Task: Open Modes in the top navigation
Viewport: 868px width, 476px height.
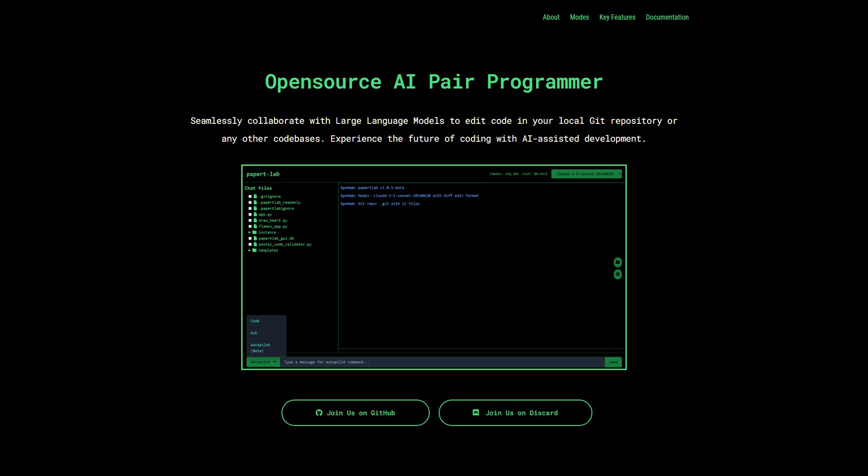Action: [x=579, y=17]
